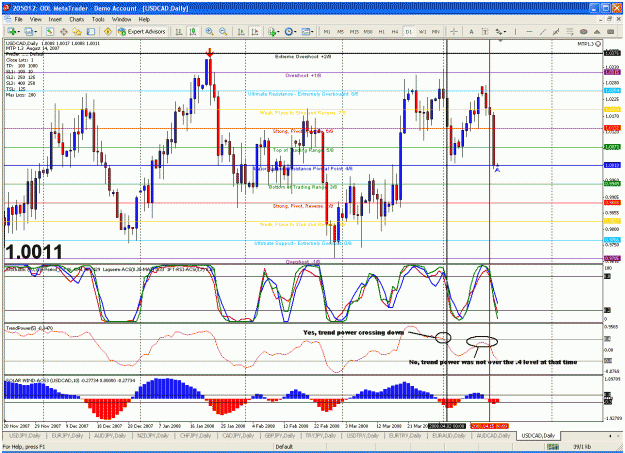This screenshot has height=453, width=625.
Task: Open the Arrows drawing tool
Action: pyautogui.click(x=498, y=32)
